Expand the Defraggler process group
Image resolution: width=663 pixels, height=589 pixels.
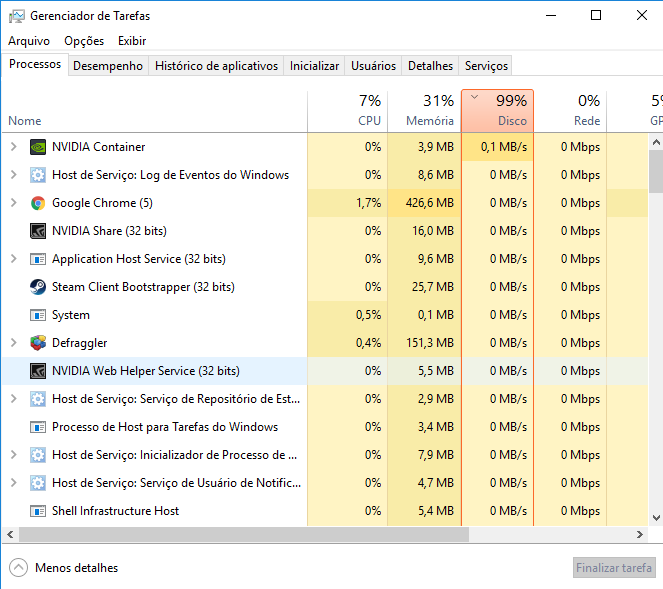(x=14, y=342)
